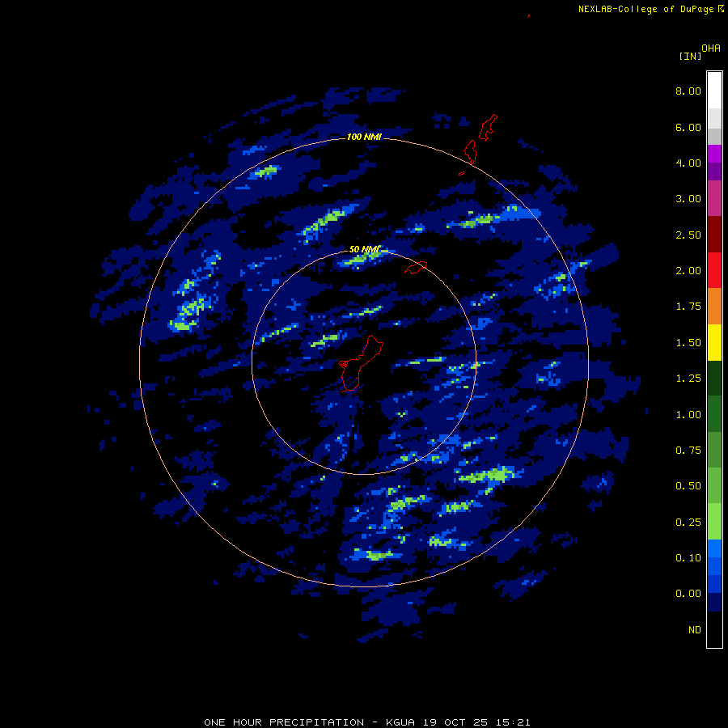Screen dimensions: 728x728
Task: Click the 0.25 legend value
Action: click(x=688, y=523)
